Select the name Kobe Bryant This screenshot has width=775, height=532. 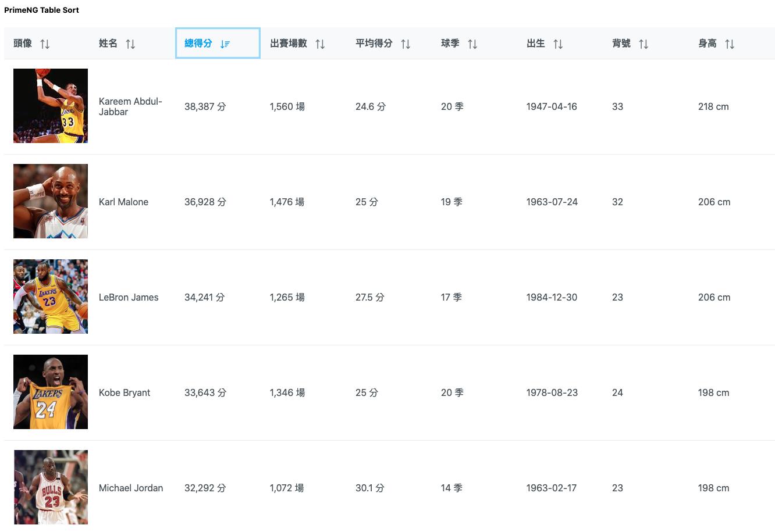(x=125, y=393)
